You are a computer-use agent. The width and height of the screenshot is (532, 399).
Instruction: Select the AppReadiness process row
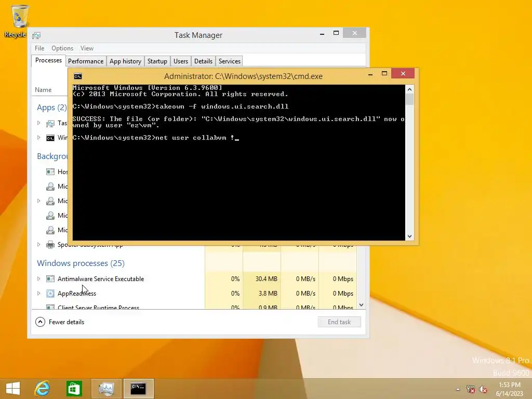pyautogui.click(x=194, y=294)
